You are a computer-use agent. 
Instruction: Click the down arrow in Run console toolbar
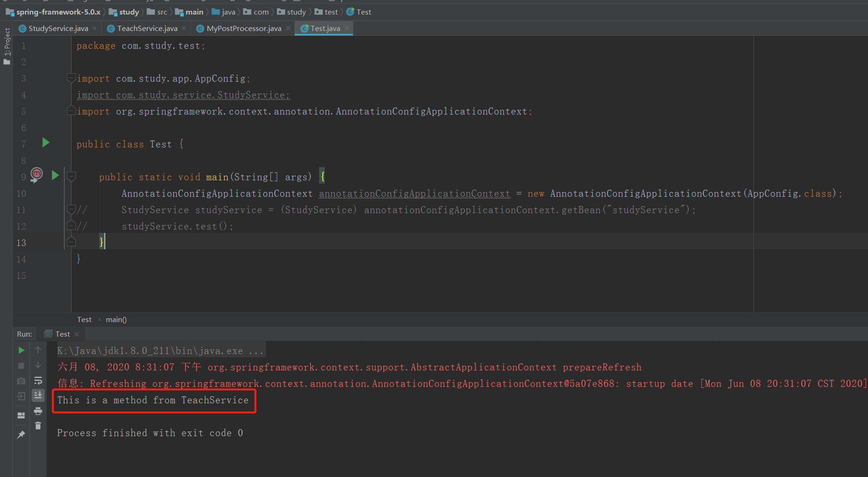pyautogui.click(x=38, y=365)
